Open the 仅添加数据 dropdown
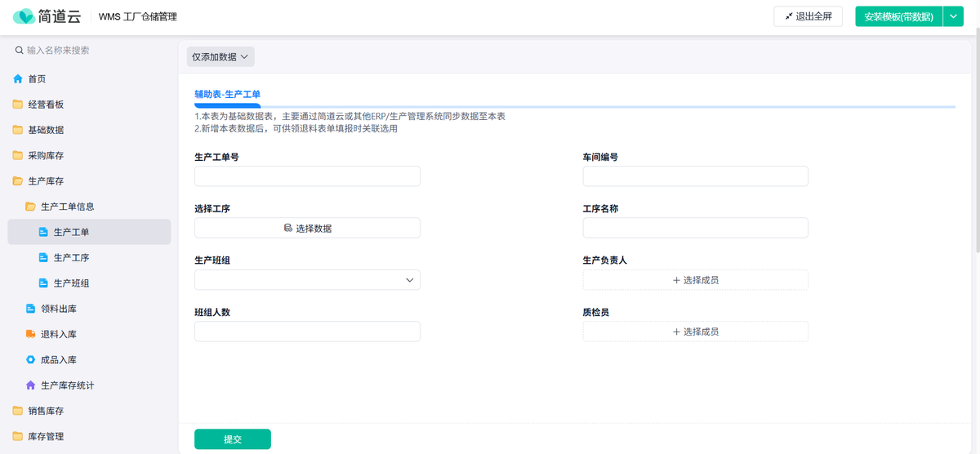 coord(220,56)
